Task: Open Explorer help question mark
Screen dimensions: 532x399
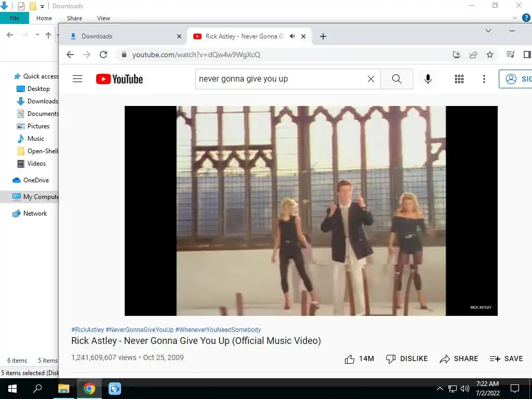Action: (x=526, y=18)
